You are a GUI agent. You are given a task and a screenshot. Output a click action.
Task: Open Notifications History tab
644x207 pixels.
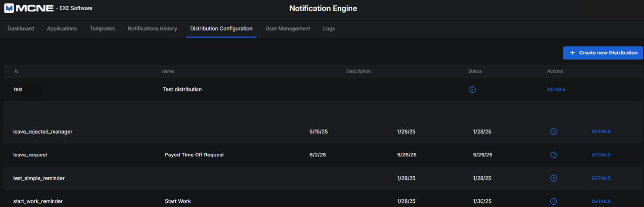152,29
